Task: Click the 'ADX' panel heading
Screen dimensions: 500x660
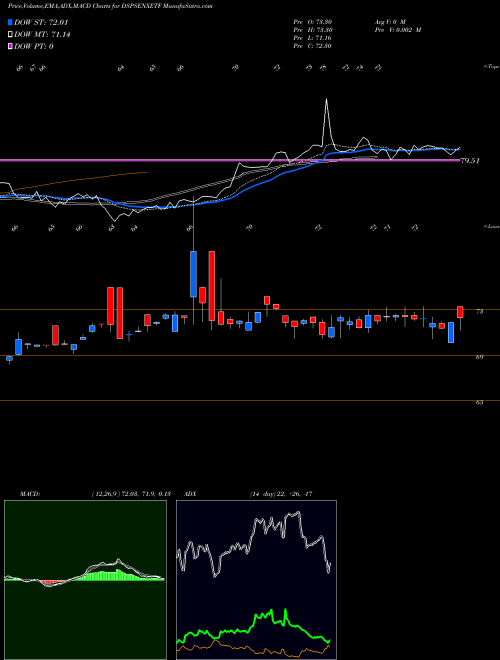Action: point(190,494)
